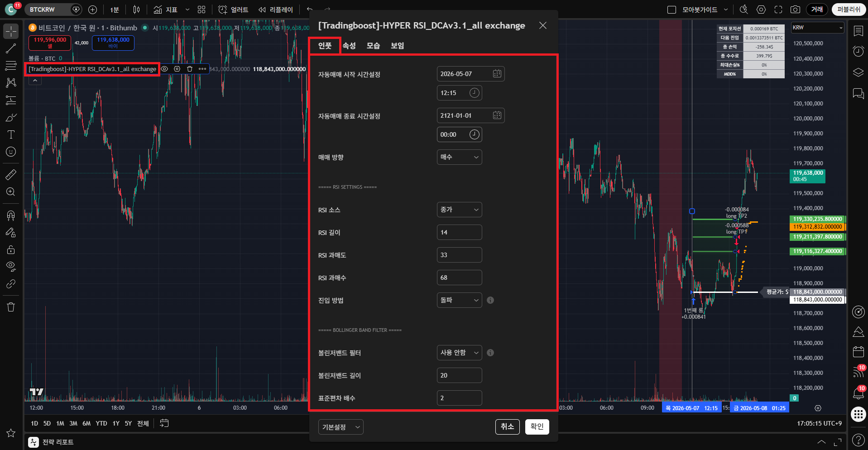Select the 1D time range

click(34, 423)
